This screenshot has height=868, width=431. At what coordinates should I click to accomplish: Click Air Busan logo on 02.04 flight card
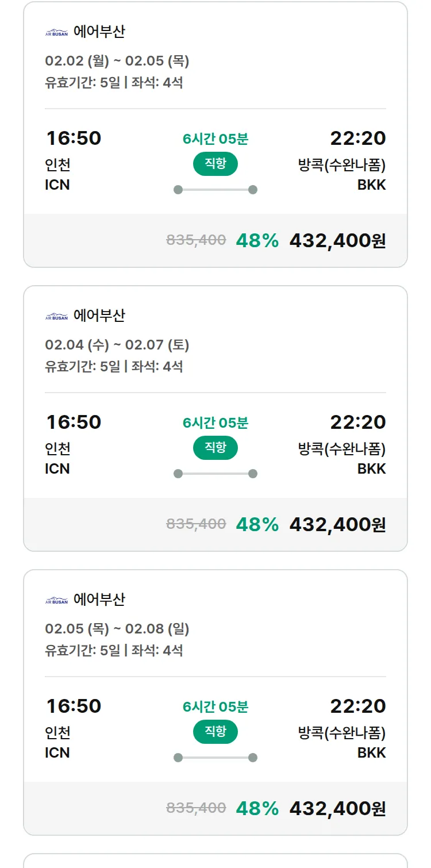coord(56,317)
